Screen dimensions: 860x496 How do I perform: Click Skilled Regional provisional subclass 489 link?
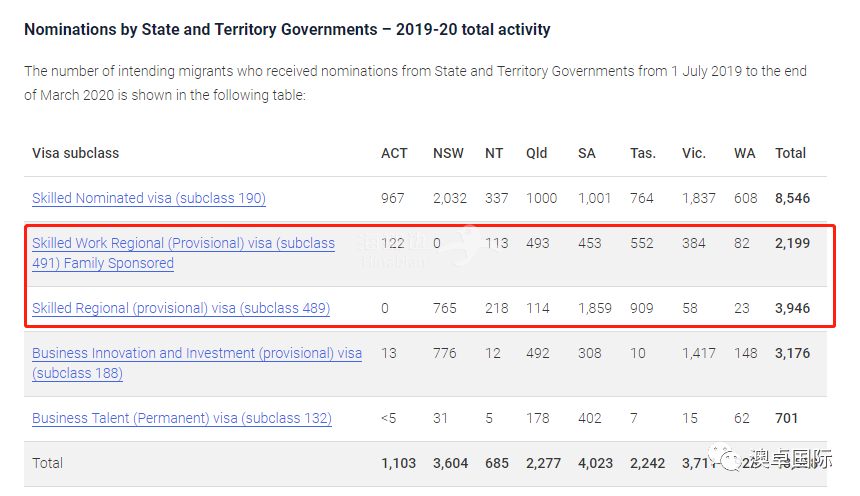181,308
